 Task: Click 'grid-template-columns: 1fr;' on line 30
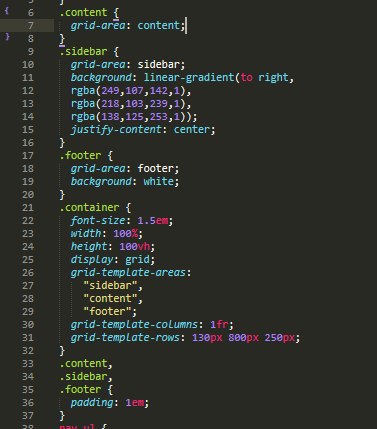152,325
